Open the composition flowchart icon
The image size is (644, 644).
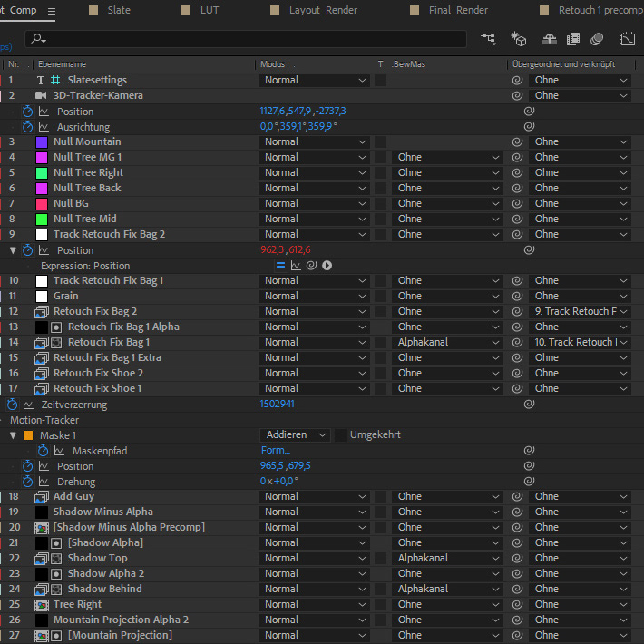(489, 39)
